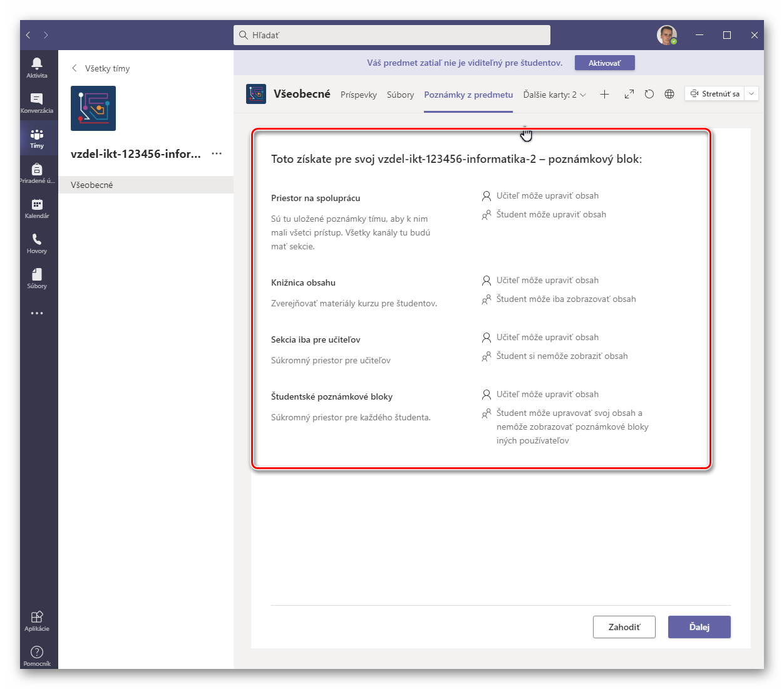Viewport: 784px width, 689px height.
Task: Switch to the Súbory channel tab
Action: pyautogui.click(x=400, y=95)
